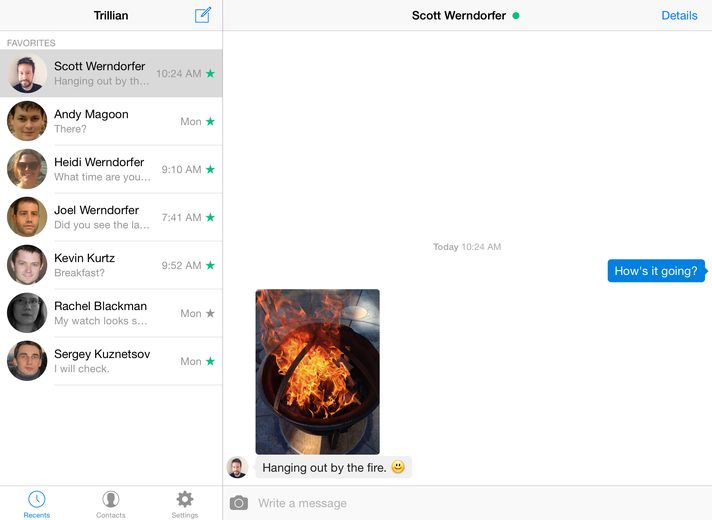Click the green online status dot
This screenshot has width=712, height=520.
[516, 15]
